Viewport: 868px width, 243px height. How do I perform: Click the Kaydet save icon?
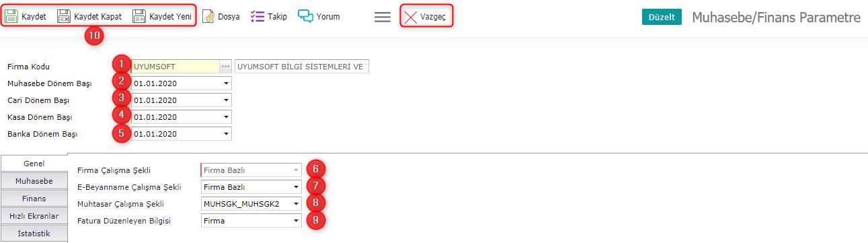[11, 16]
